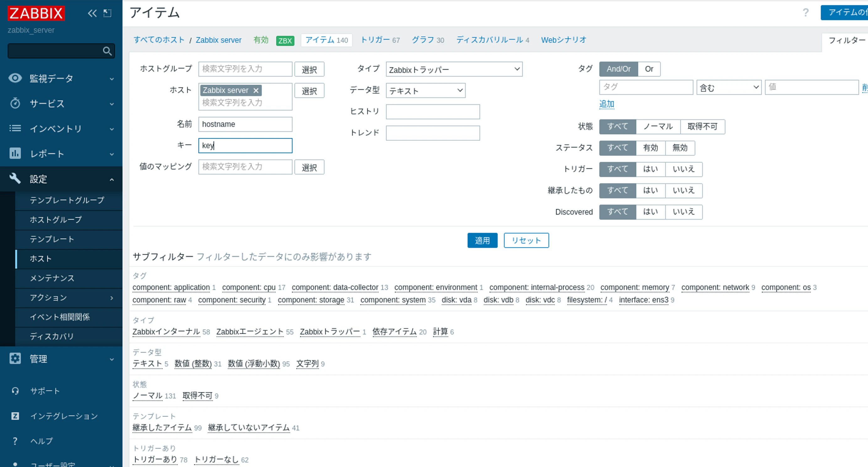This screenshot has height=467, width=868.
Task: Open Webシナリオ tab
Action: coord(564,40)
